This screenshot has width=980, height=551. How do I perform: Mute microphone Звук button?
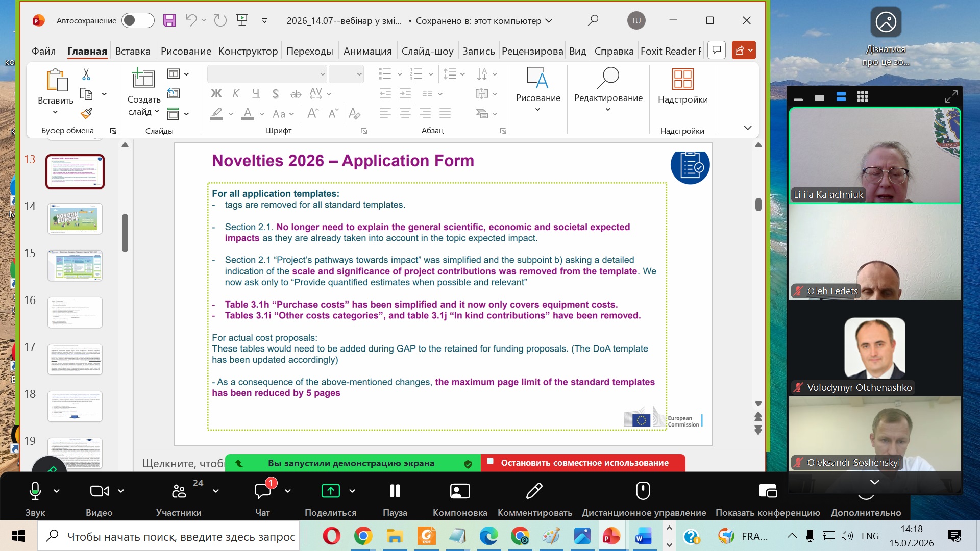tap(35, 498)
